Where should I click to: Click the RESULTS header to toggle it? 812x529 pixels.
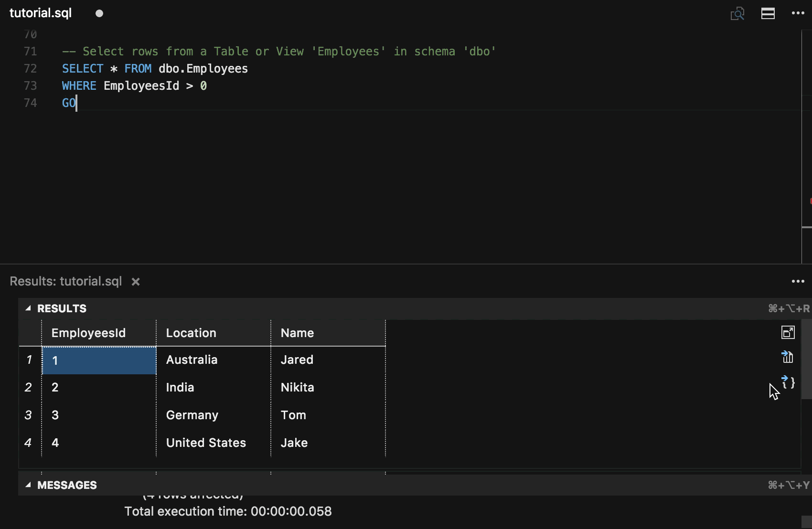coord(62,308)
